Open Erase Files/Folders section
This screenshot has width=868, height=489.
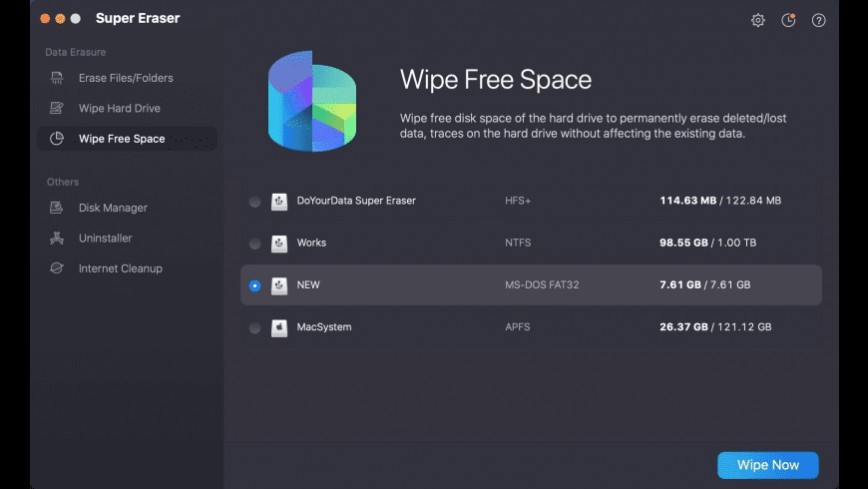pos(127,78)
